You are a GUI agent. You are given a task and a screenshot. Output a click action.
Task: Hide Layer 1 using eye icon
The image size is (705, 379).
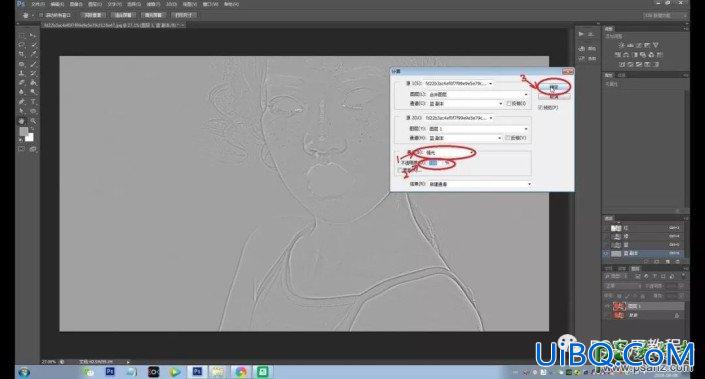pos(607,307)
